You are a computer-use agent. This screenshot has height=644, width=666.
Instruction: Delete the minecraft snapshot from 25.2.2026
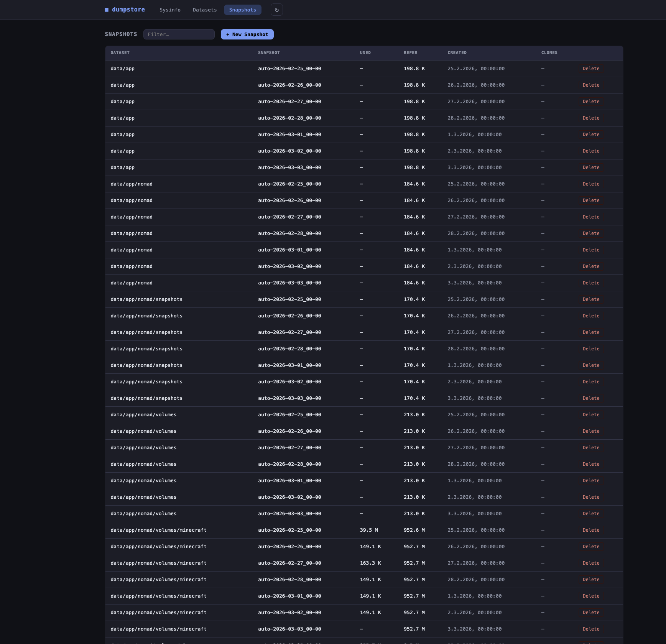tap(591, 530)
